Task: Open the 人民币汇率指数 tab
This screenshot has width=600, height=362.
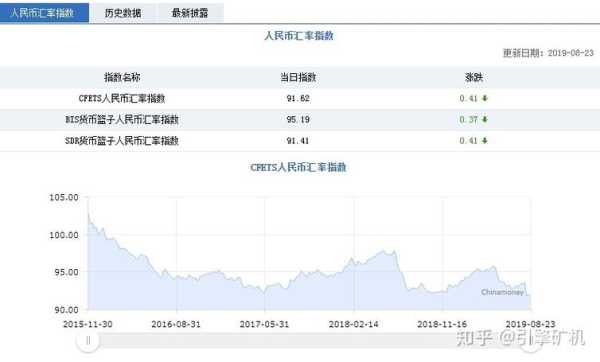Action: (x=44, y=13)
